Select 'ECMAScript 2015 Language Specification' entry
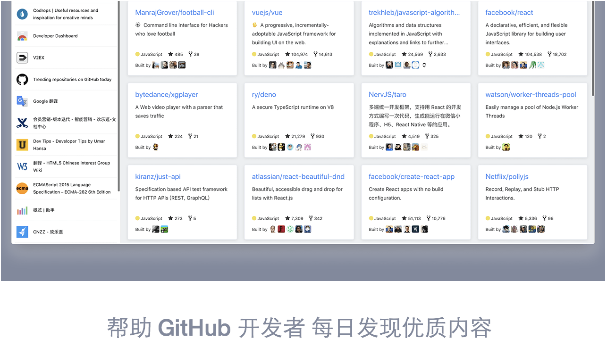This screenshot has height=364, width=607. 72,189
